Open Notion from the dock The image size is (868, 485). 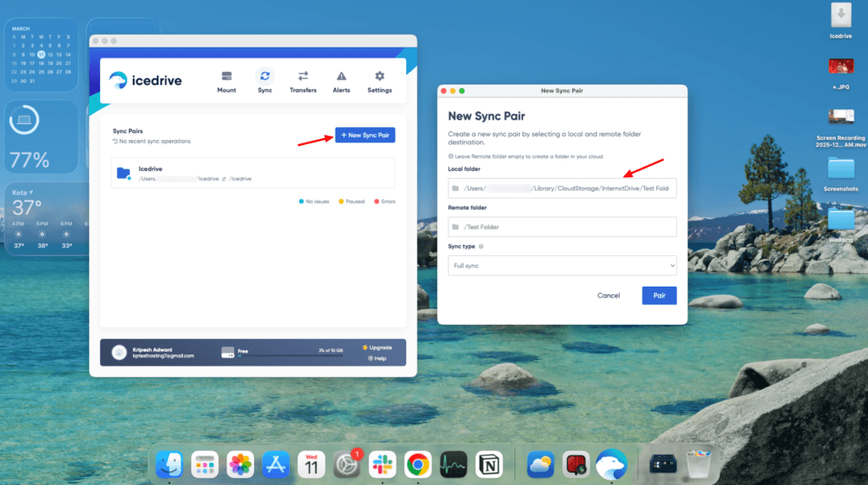(x=489, y=464)
